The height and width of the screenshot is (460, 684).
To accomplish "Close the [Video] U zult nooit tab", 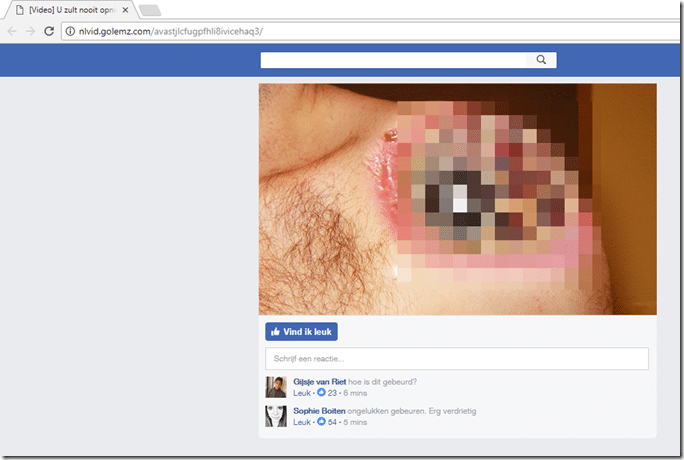I will tap(125, 10).
